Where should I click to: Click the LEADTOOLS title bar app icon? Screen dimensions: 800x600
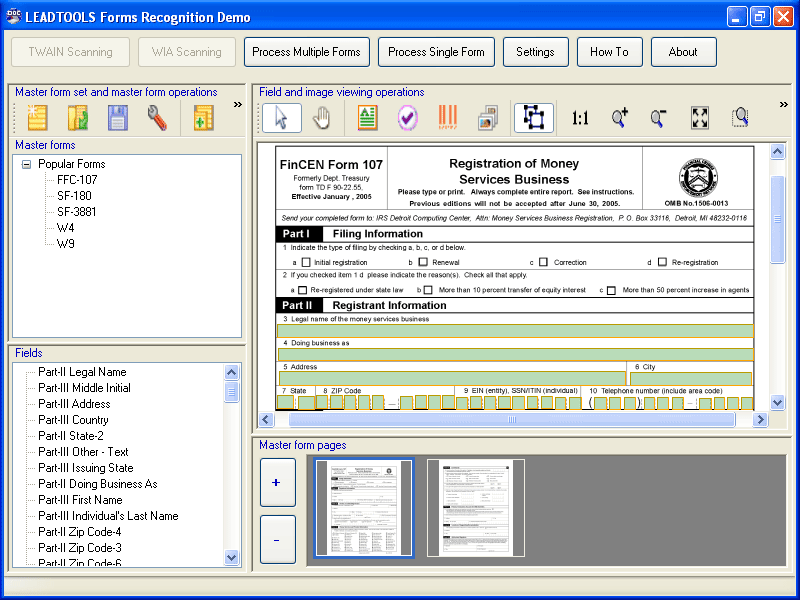pos(13,16)
